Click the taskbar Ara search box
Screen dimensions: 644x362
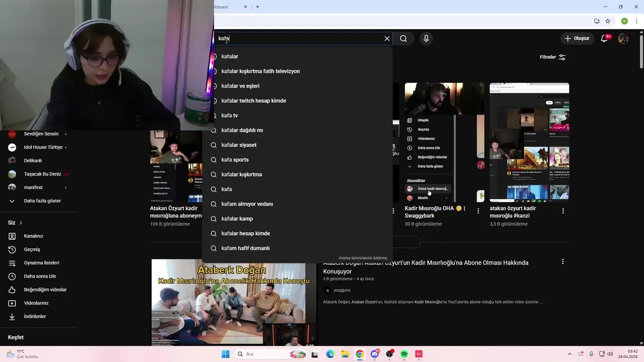pos(272,354)
